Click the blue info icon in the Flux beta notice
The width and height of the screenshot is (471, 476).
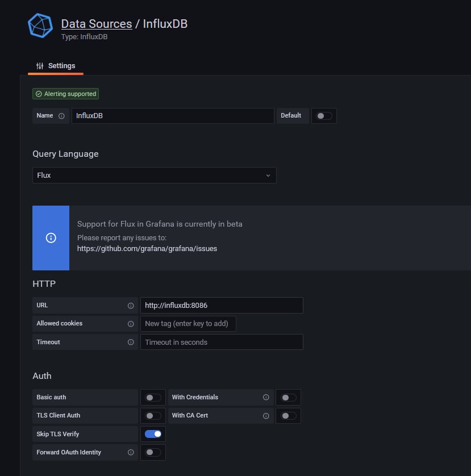[x=51, y=237]
